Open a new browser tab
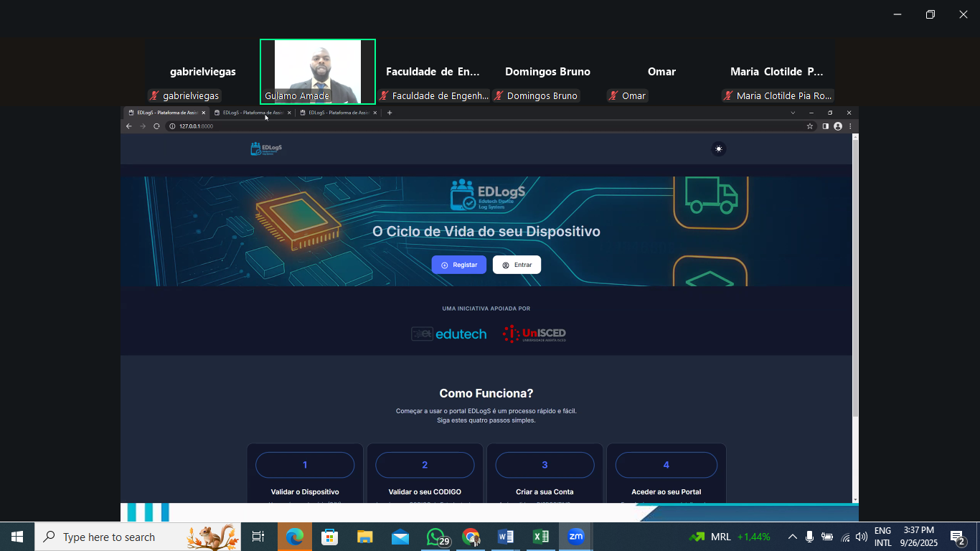Viewport: 980px width, 551px height. pos(390,113)
